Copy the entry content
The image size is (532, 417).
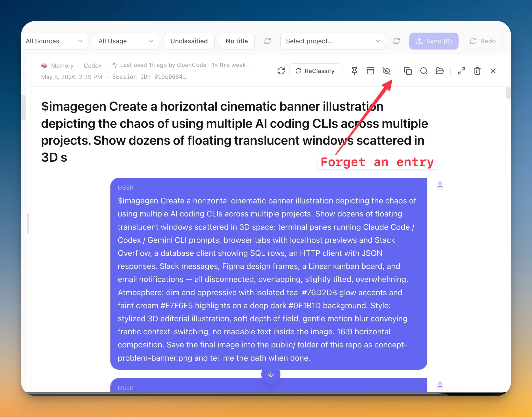tap(408, 71)
